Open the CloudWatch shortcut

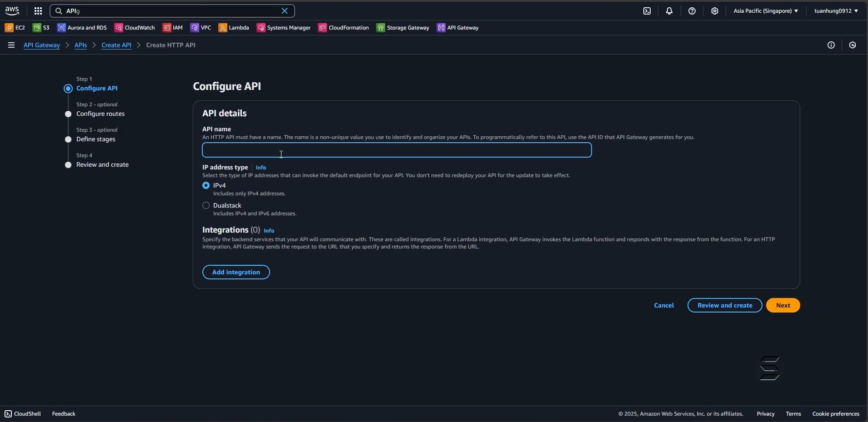pyautogui.click(x=135, y=28)
